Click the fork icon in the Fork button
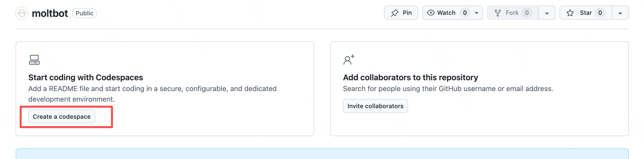The width and height of the screenshot is (644, 159). [497, 13]
